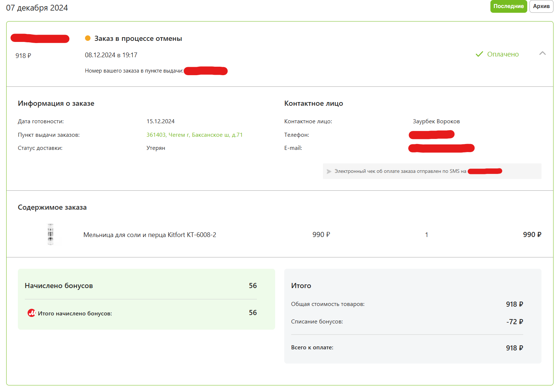Click the arrow icon beside electronic receipt notice
This screenshot has width=559, height=392.
[x=329, y=171]
